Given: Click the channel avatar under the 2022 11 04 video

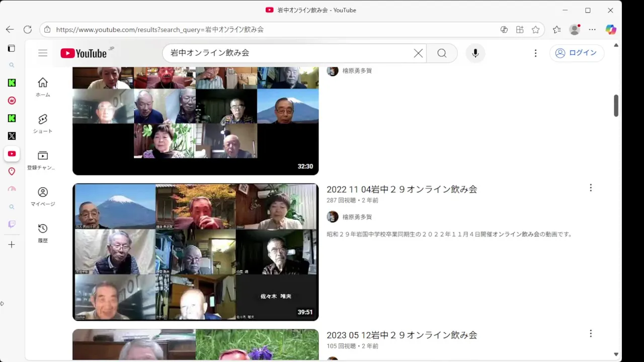Looking at the screenshot, I should pos(333,217).
